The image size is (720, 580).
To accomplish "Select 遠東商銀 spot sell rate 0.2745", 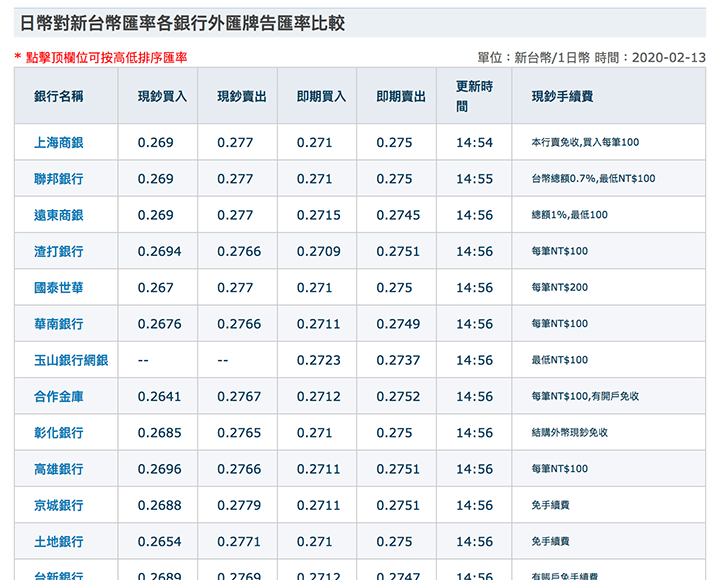I will 398,215.
